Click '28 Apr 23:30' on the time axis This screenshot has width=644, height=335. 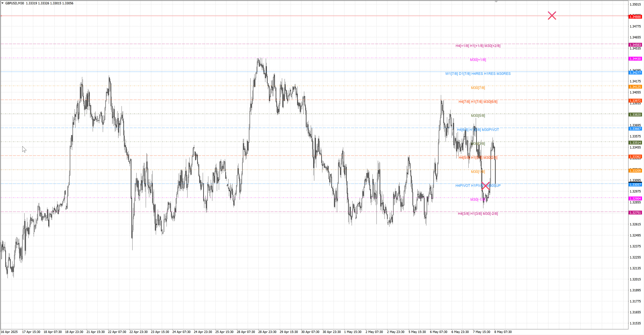tap(267, 332)
